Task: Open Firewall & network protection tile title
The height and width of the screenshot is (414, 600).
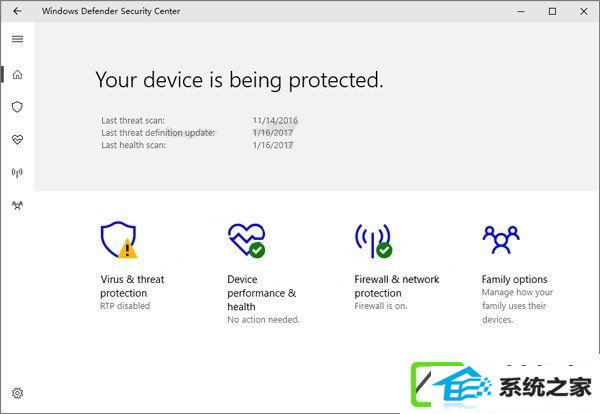Action: pyautogui.click(x=397, y=286)
